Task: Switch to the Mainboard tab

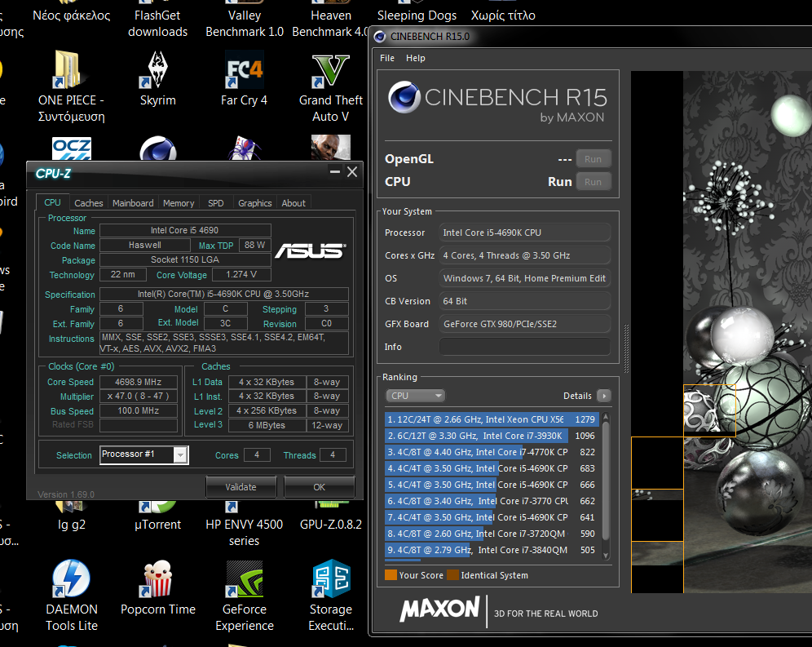Action: [133, 203]
